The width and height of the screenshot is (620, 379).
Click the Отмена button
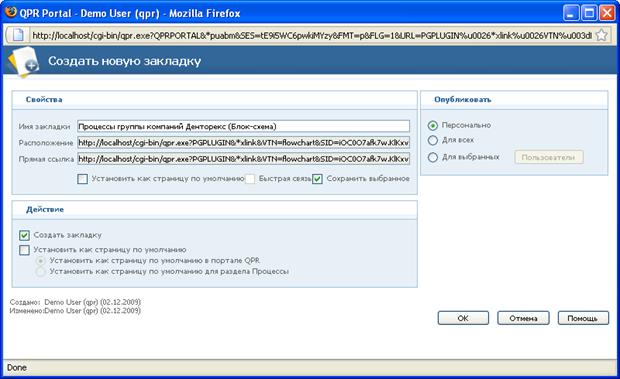pyautogui.click(x=523, y=318)
